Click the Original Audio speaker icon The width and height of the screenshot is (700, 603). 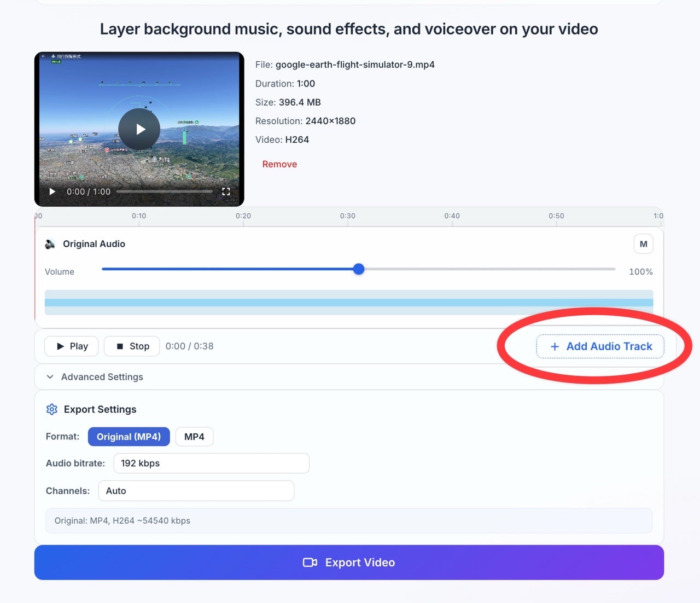50,244
